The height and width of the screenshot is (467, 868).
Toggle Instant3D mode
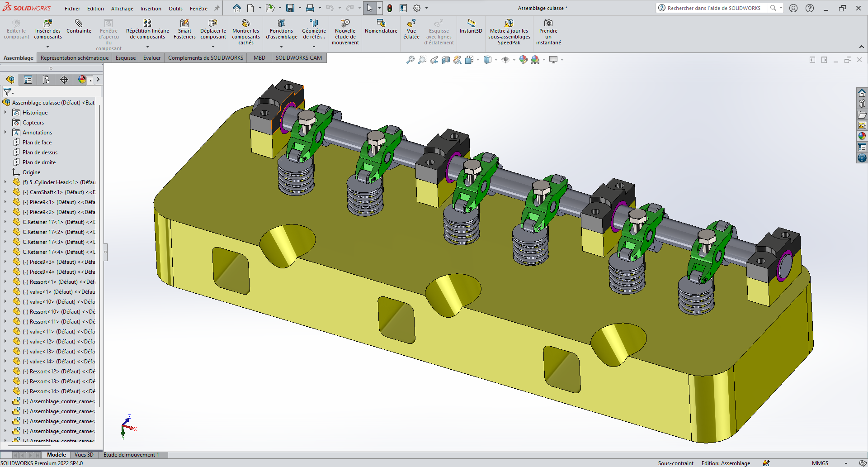(471, 27)
